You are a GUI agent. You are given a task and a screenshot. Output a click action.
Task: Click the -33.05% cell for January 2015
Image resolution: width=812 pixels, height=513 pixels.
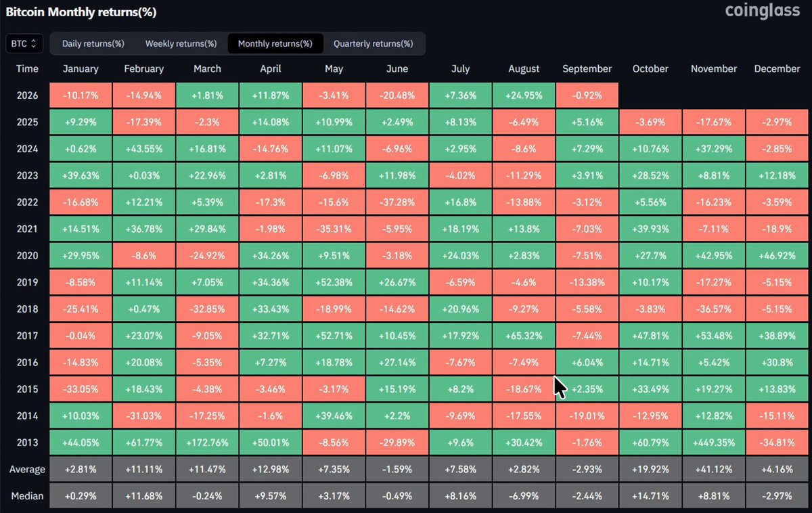click(81, 389)
